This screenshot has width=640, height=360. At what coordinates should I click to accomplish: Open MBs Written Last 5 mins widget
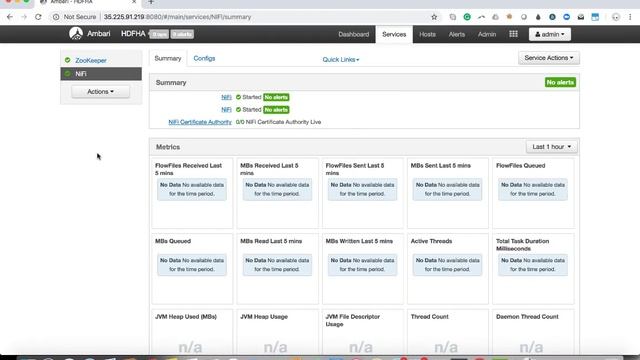[x=362, y=269]
